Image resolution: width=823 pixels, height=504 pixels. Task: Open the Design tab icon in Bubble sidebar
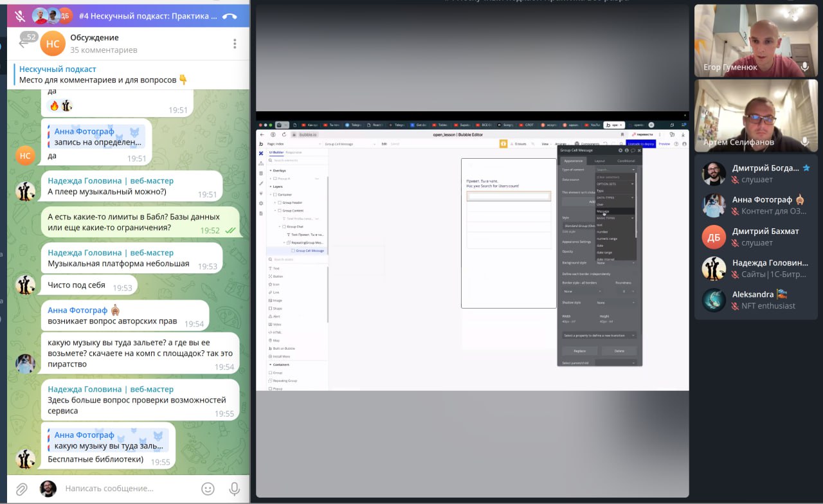tap(260, 154)
